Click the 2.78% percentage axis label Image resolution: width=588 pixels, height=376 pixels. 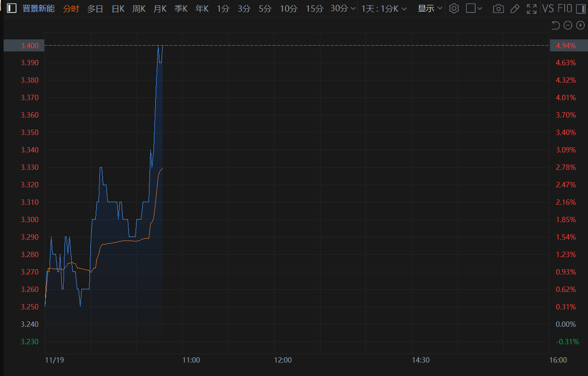tap(566, 168)
